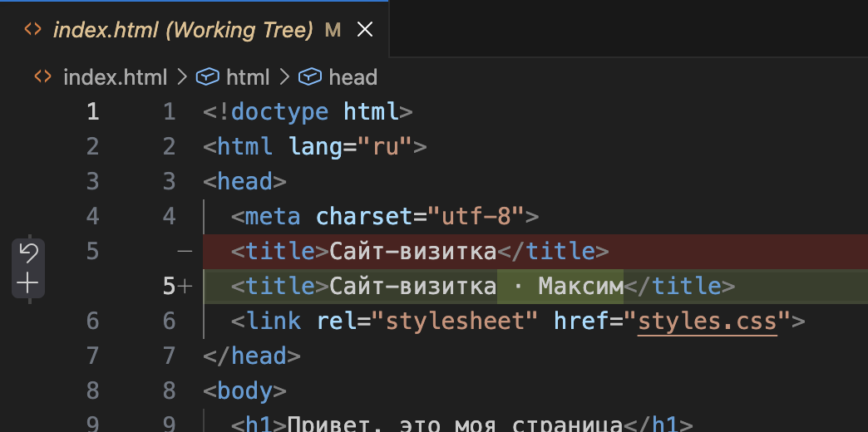
Task: Click the h1 Привет heading line
Action: point(462,425)
